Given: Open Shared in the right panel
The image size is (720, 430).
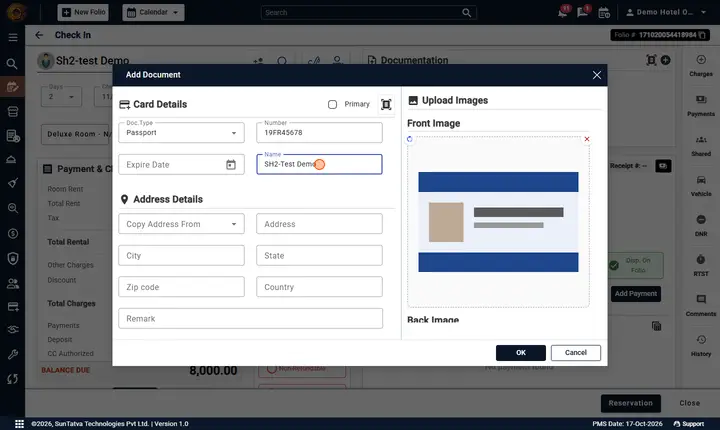Looking at the screenshot, I should [701, 146].
